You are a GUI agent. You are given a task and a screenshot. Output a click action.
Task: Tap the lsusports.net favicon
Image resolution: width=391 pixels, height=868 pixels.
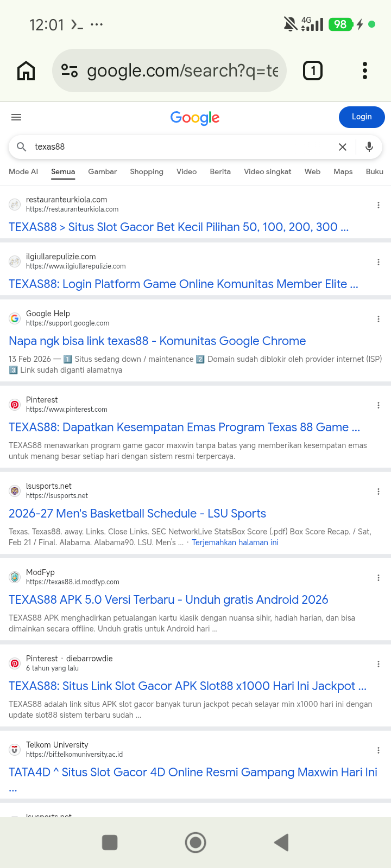point(15,491)
